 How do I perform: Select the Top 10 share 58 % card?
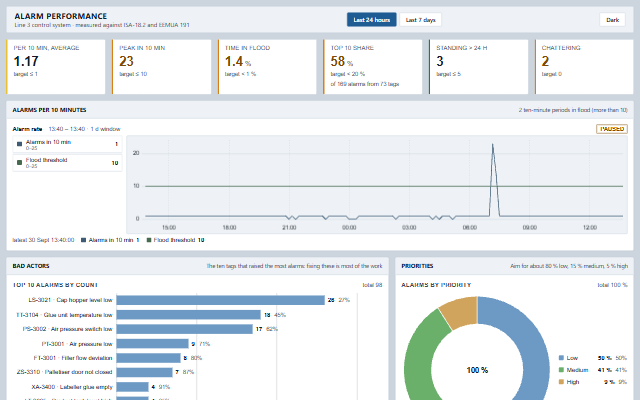[x=373, y=67]
